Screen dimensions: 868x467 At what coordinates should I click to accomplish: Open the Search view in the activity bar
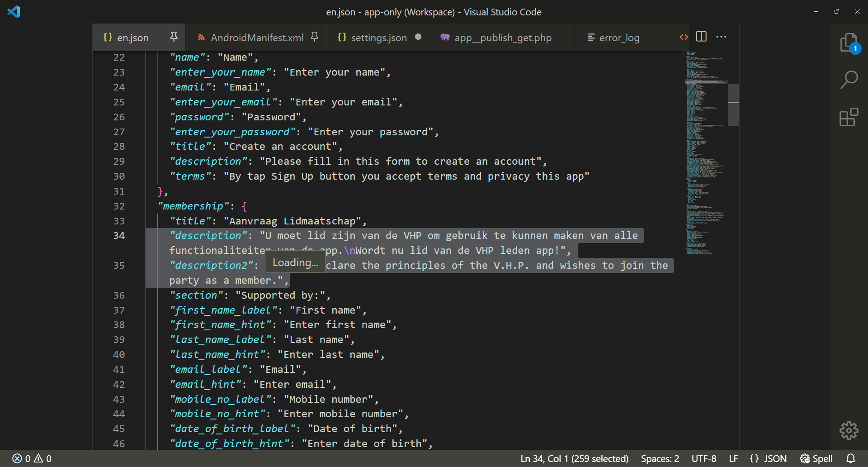(x=849, y=80)
